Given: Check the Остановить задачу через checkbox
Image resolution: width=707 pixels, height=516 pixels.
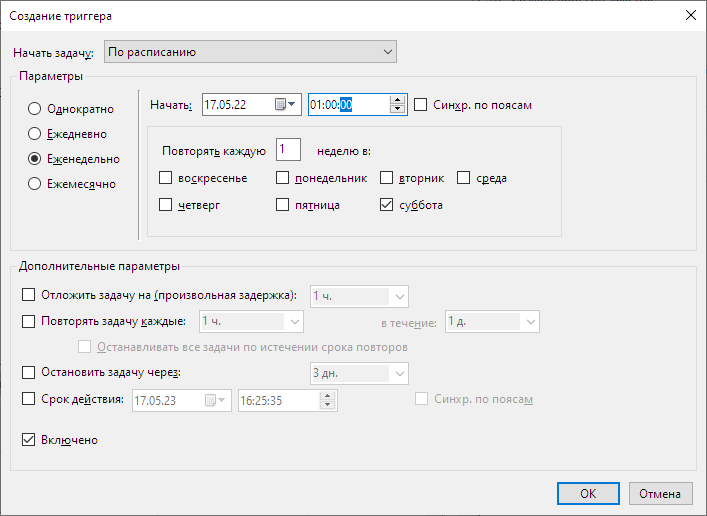Looking at the screenshot, I should [x=28, y=372].
